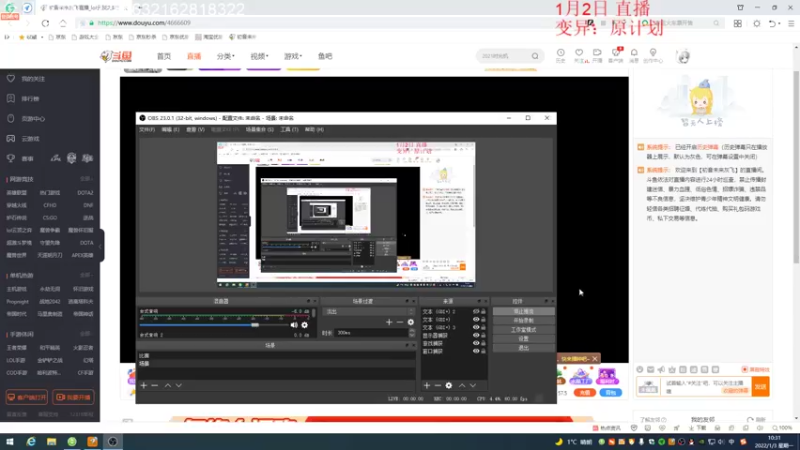Click search magnifier in Douyu search box
Screen dimensions: 800x450
click(535, 56)
